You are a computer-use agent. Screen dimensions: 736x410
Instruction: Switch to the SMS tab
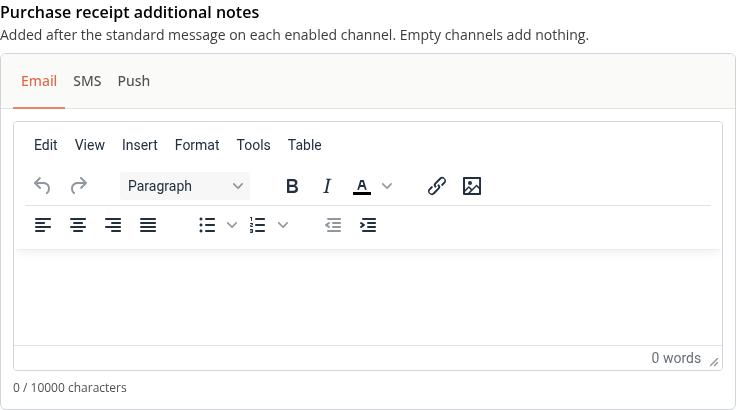click(x=87, y=81)
